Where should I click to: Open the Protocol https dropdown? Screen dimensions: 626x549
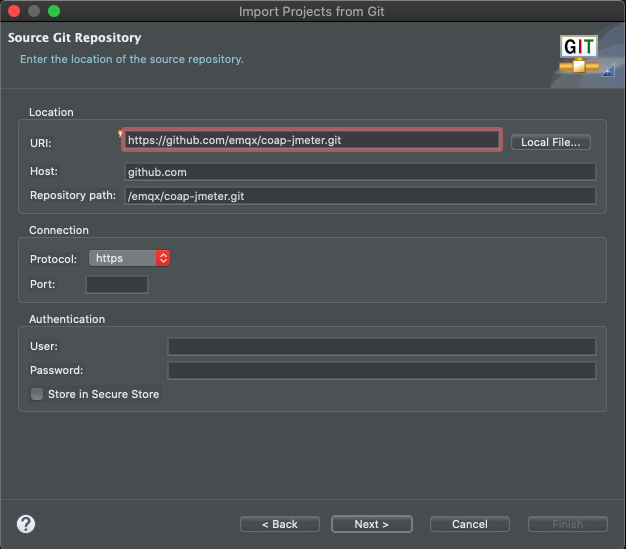129,258
